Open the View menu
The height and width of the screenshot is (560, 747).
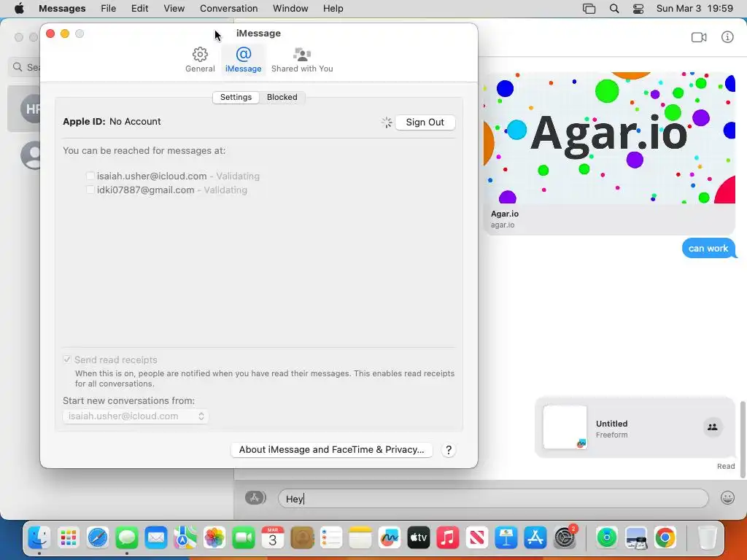[x=174, y=9]
